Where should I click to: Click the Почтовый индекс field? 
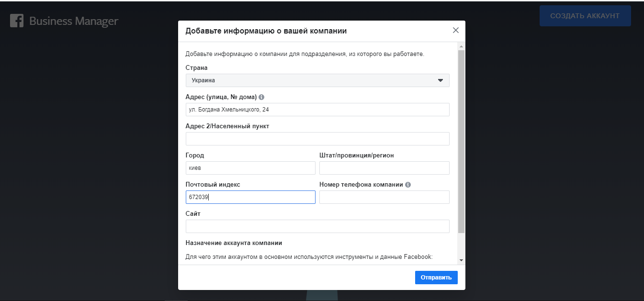250,197
